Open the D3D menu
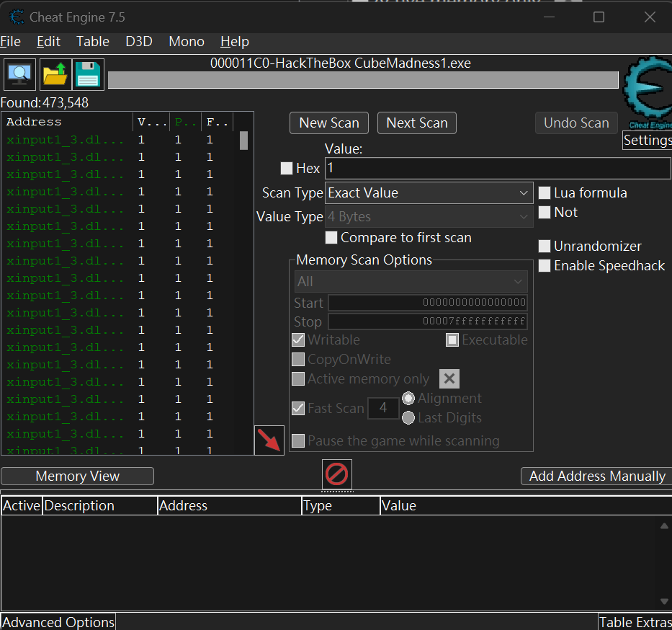This screenshot has width=672, height=630. tap(139, 42)
